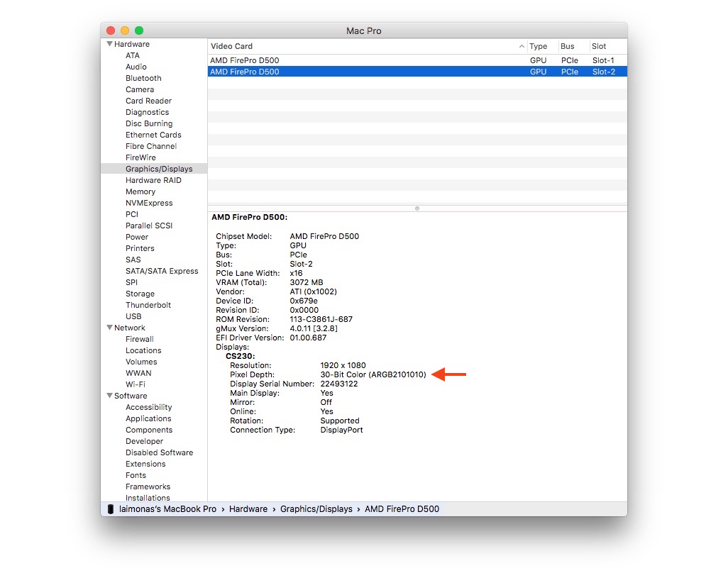Select Thunderbolt in the sidebar
728x573 pixels.
coord(148,305)
